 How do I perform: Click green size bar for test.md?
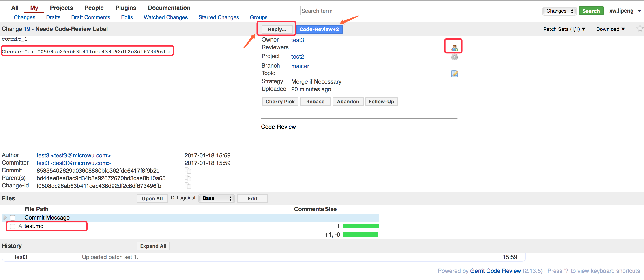point(360,226)
